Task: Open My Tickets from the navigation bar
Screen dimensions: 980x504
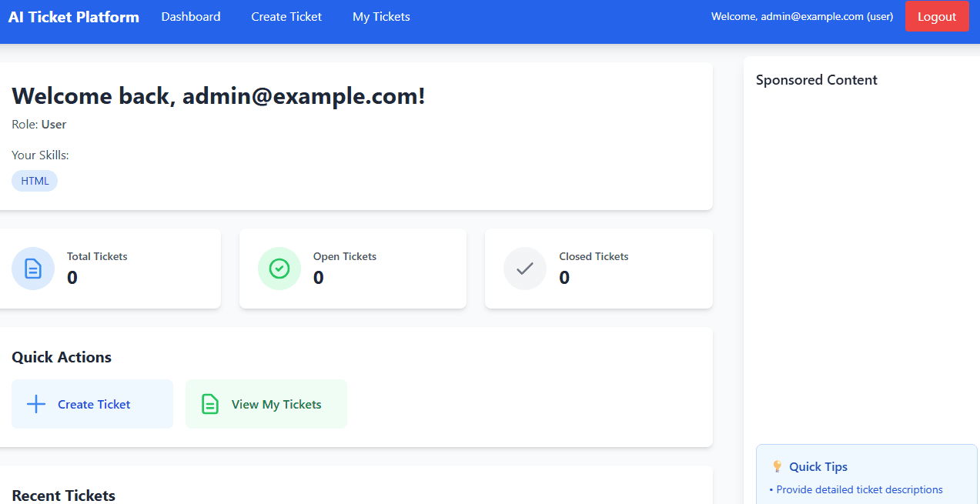Action: click(381, 17)
